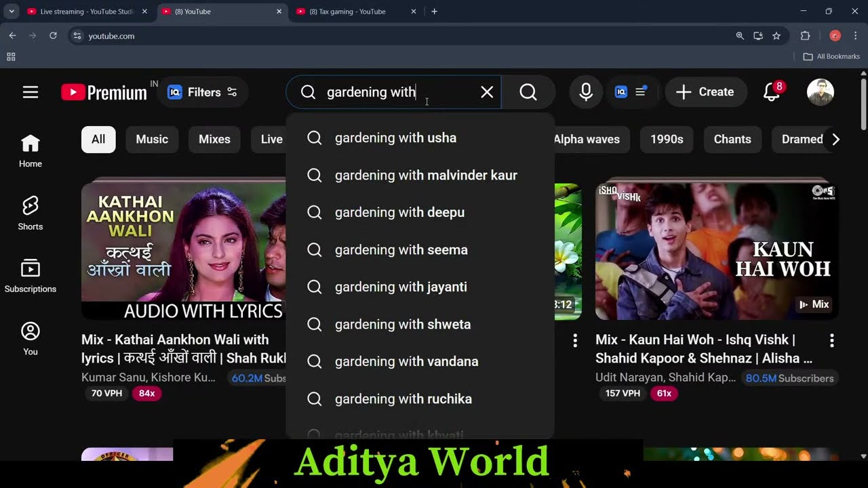Select the All filter chip
This screenshot has height=488, width=868.
pyautogui.click(x=98, y=139)
